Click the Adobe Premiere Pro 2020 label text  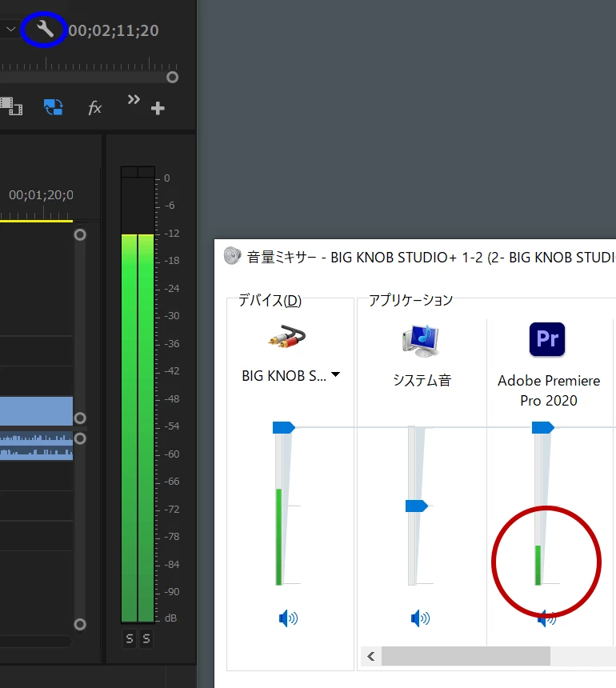coord(549,390)
